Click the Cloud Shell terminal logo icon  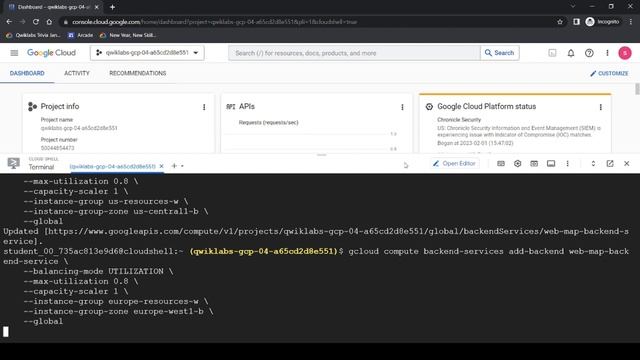(13, 164)
